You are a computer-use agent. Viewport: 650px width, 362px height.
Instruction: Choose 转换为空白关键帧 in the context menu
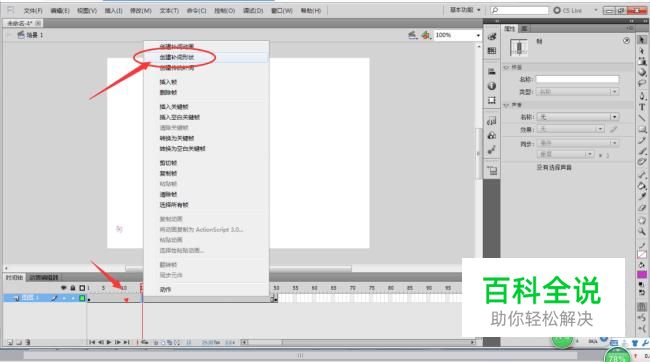(182, 148)
